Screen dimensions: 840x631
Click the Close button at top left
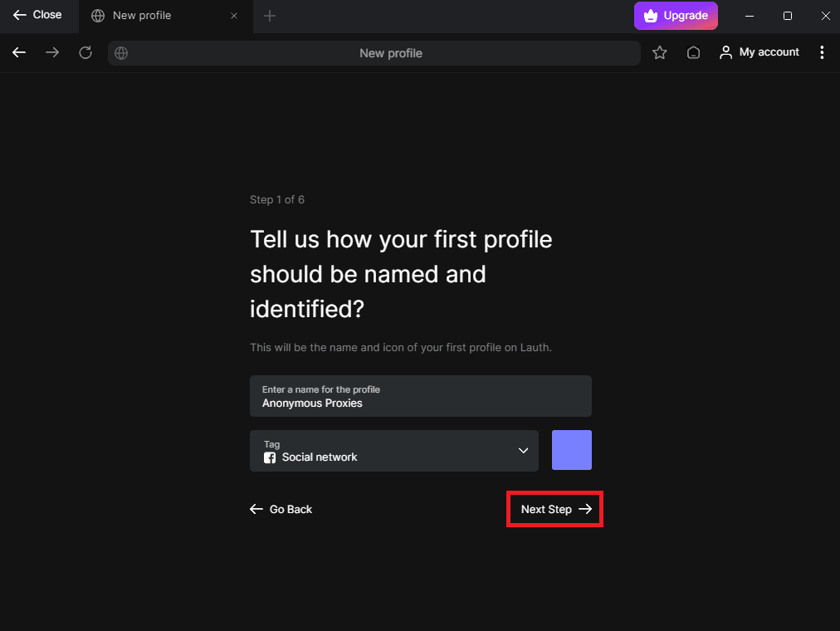(38, 14)
